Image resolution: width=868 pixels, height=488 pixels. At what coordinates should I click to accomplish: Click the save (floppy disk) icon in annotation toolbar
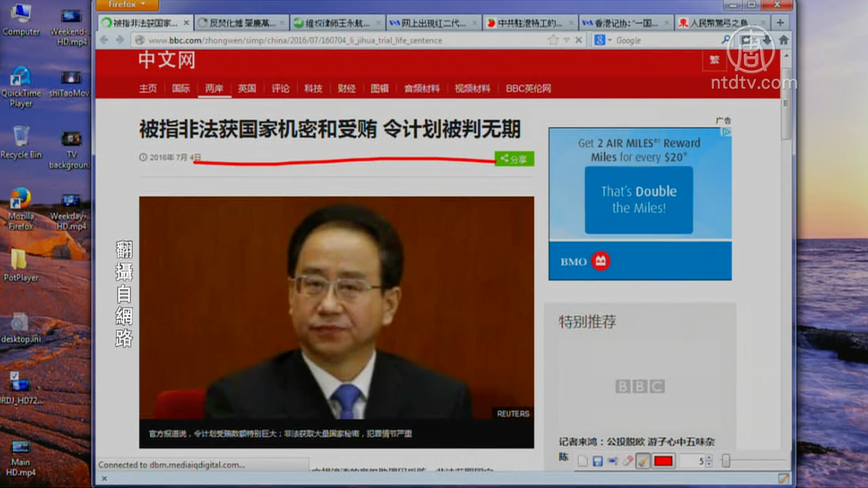point(597,461)
